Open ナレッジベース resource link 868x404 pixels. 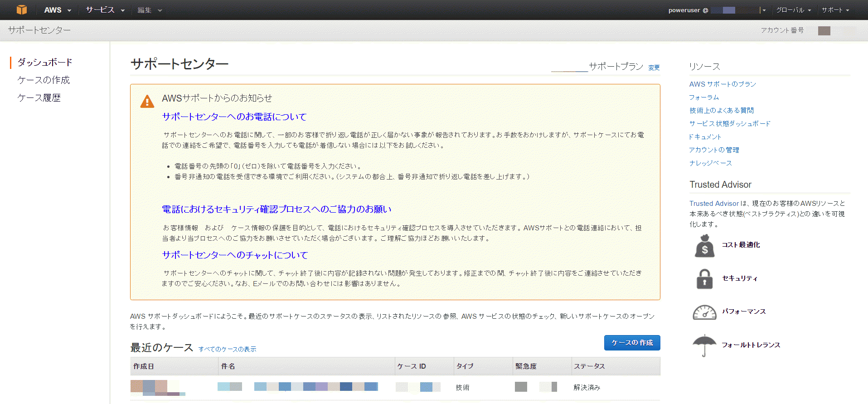(x=711, y=163)
